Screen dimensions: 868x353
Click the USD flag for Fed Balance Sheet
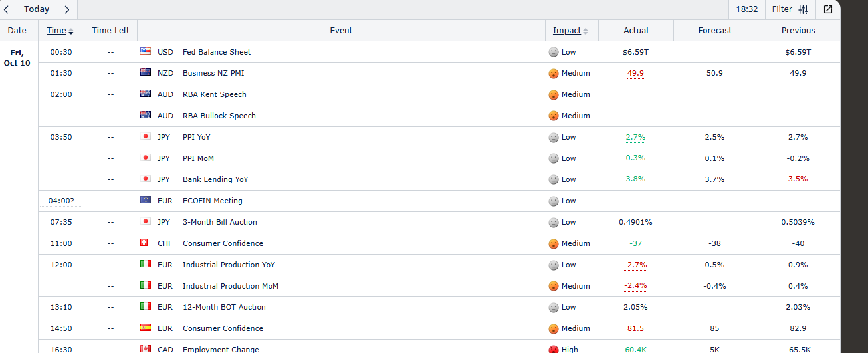(x=146, y=52)
